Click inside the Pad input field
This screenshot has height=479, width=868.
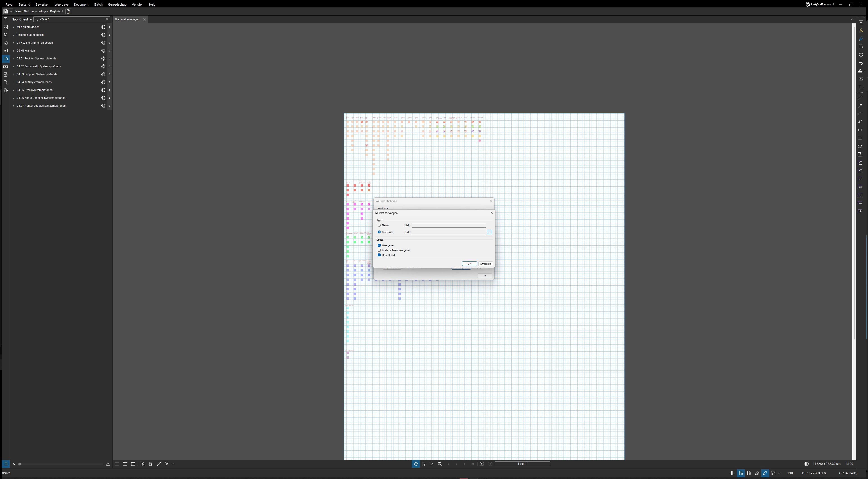[x=448, y=232]
